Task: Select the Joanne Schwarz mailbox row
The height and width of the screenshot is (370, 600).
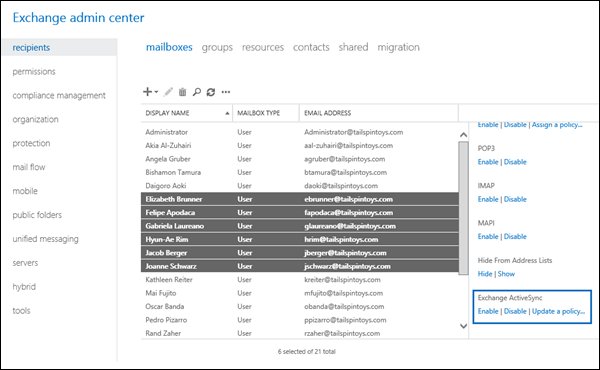Action: pyautogui.click(x=300, y=266)
